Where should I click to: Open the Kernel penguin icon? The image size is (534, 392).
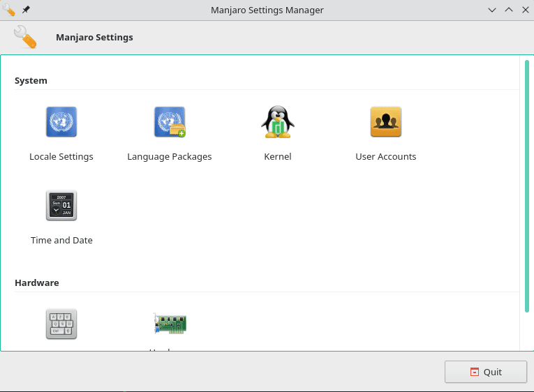278,121
